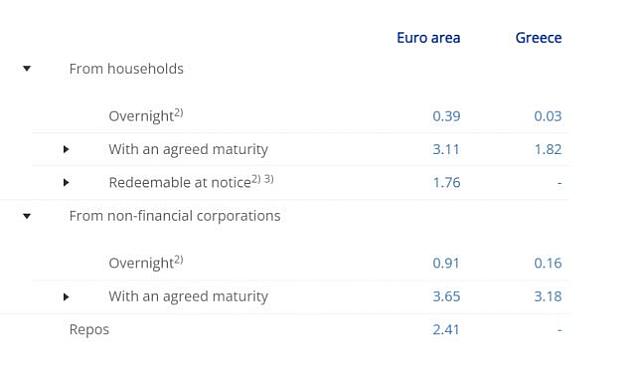
Task: Select Euro area agreed maturity value 3.11
Action: [x=446, y=149]
